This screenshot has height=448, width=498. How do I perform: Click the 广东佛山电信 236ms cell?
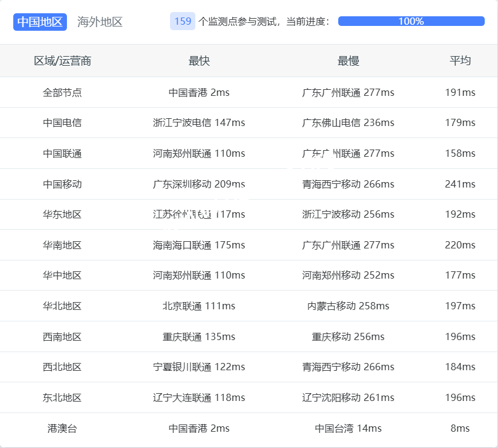point(348,123)
